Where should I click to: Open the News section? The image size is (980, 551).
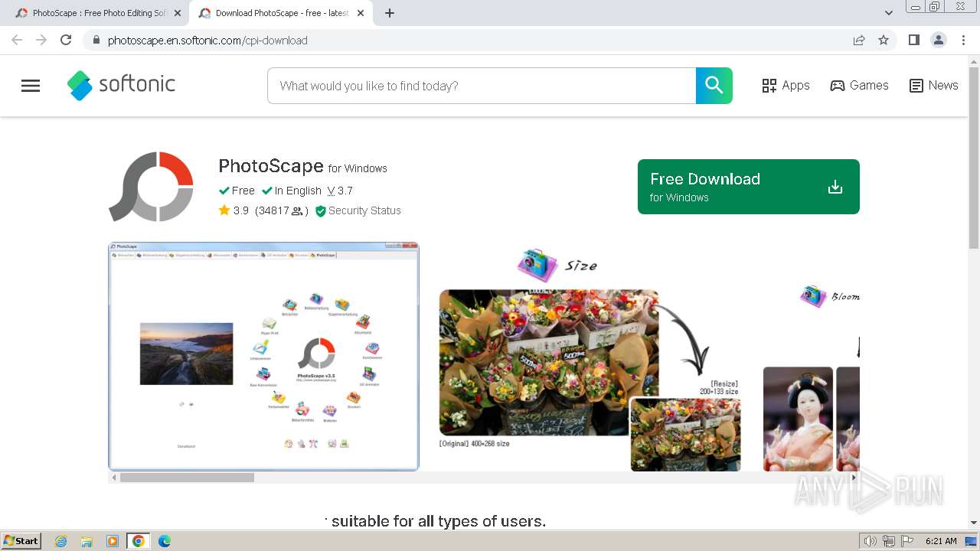[x=933, y=86]
